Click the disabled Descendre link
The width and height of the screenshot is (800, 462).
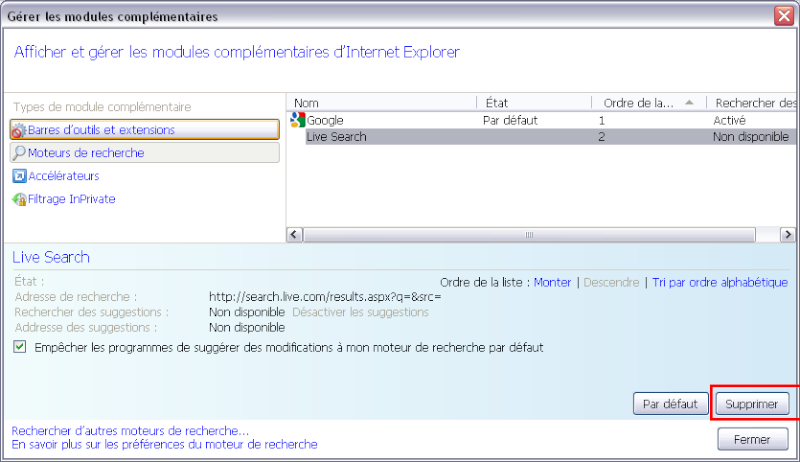pos(611,283)
